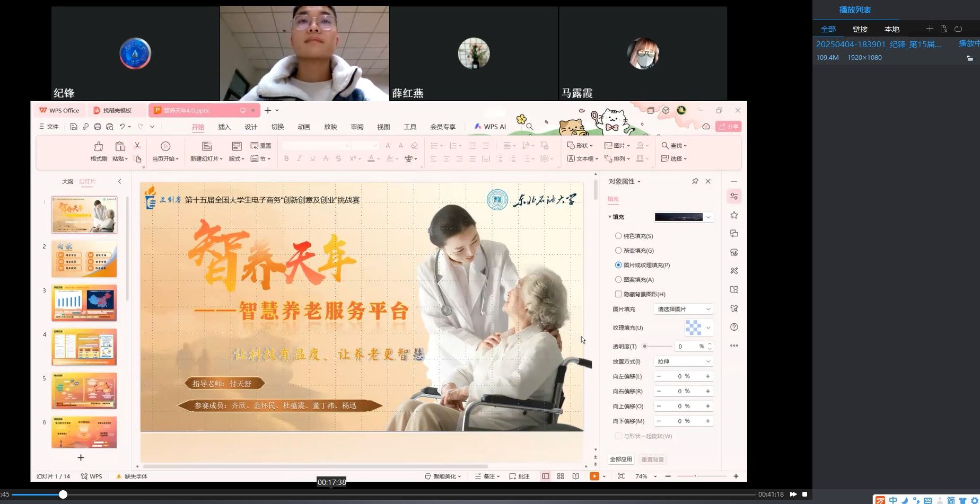Click the Reset (重置) slide button
This screenshot has height=504, width=980.
[x=261, y=146]
